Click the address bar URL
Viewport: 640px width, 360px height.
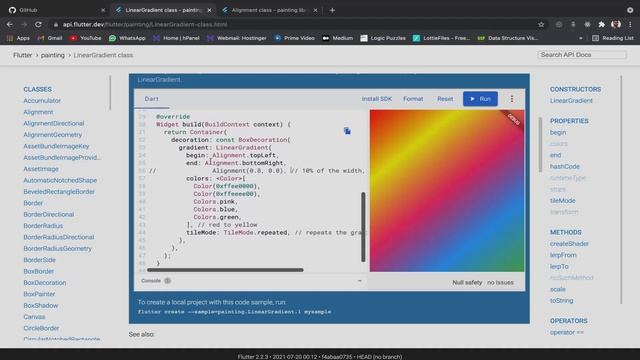pyautogui.click(x=145, y=24)
